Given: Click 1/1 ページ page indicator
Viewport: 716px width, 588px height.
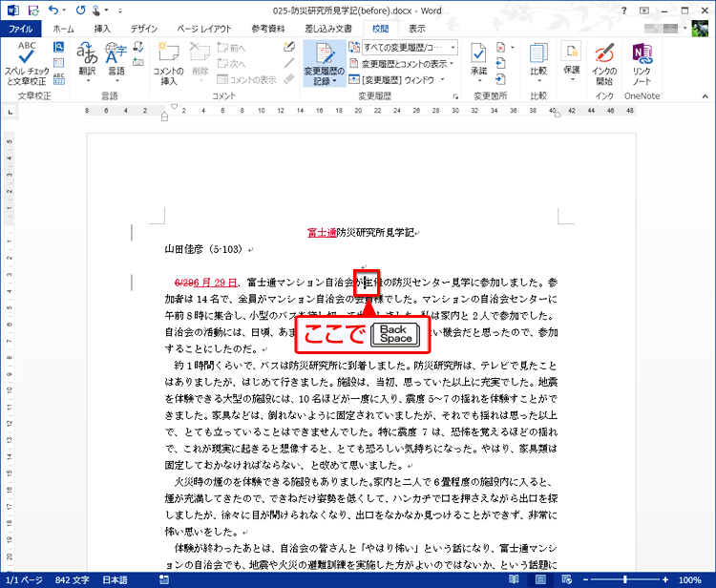Looking at the screenshot, I should 24,579.
